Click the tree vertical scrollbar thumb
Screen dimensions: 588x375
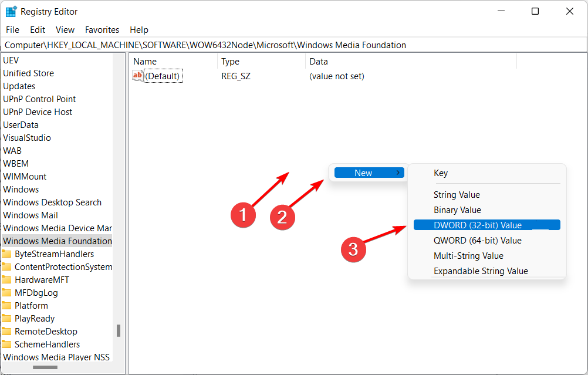pyautogui.click(x=119, y=331)
